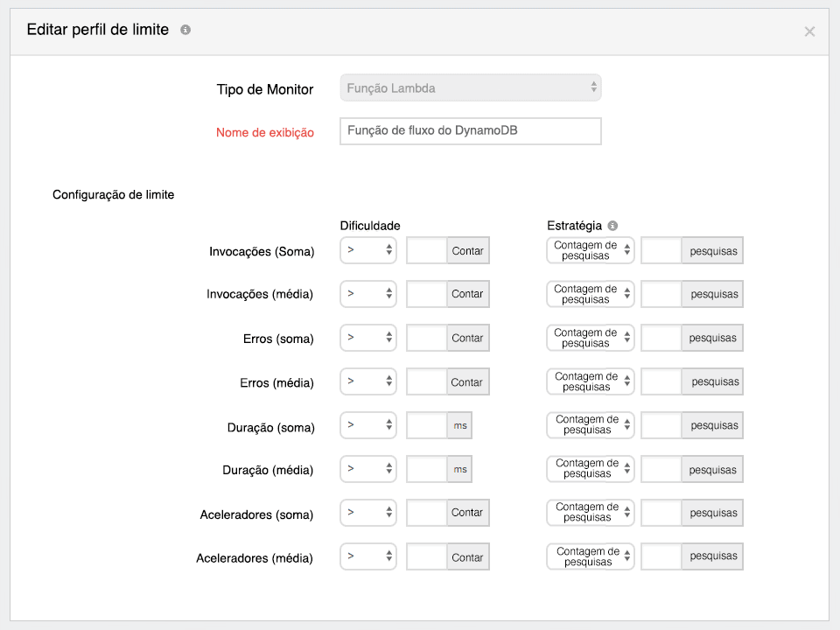Open the comparator dropdown for Invocações (Soma)

click(x=367, y=250)
